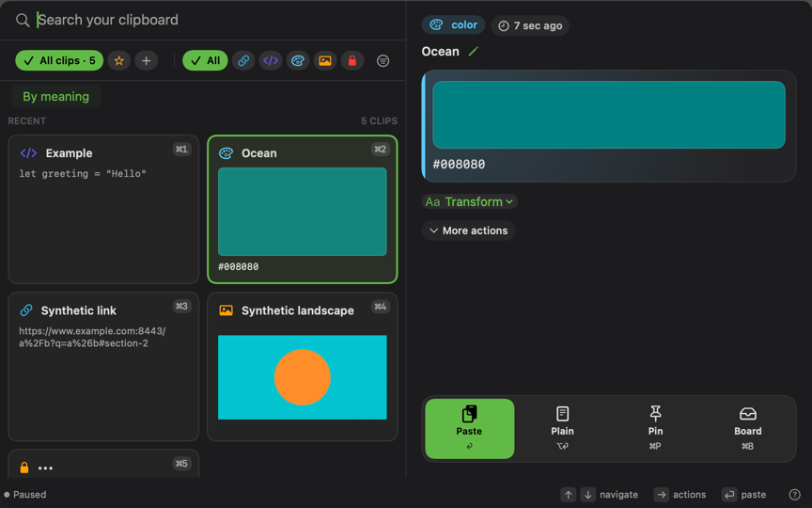The width and height of the screenshot is (812, 508).
Task: Select the All clips · 5 filter
Action: (59, 60)
